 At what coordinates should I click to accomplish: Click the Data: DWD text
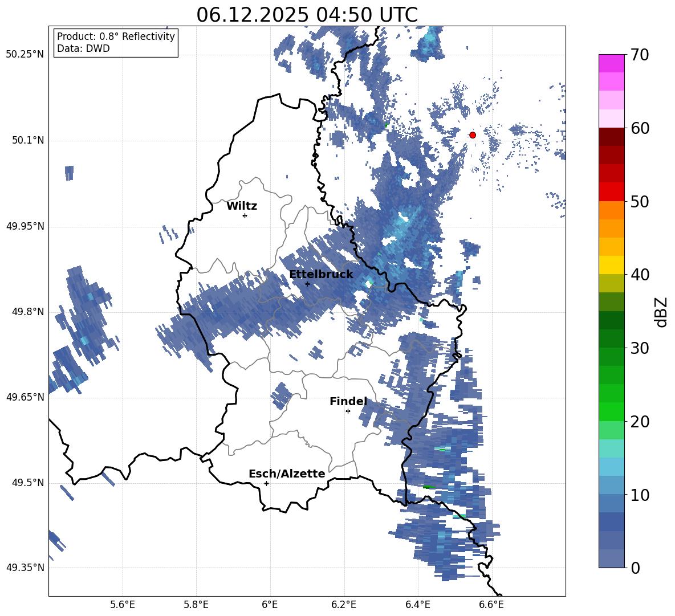[x=83, y=48]
